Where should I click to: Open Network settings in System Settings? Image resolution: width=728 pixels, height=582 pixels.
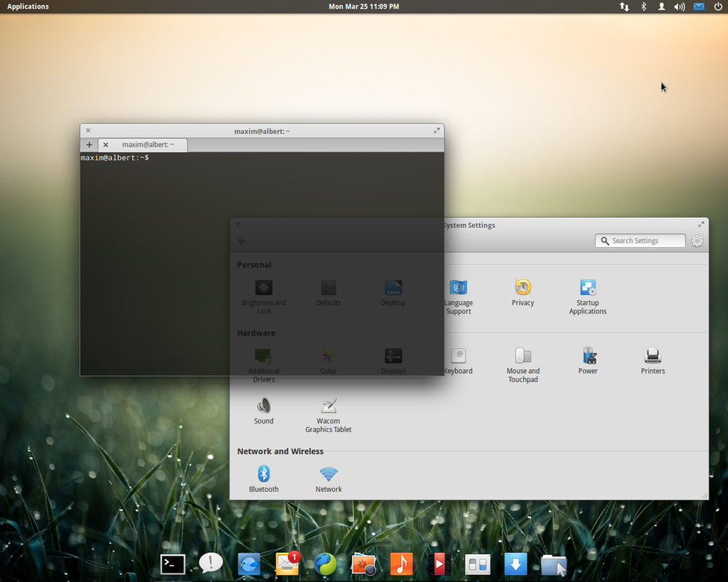tap(328, 480)
